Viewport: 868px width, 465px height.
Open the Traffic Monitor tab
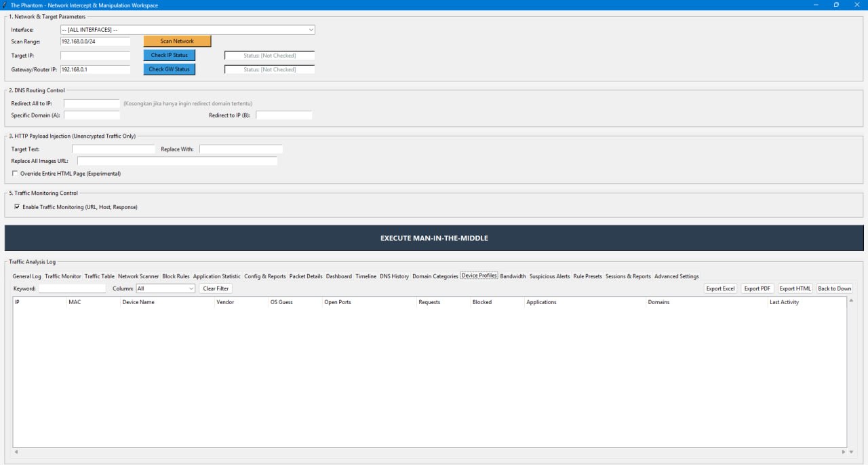tap(63, 276)
